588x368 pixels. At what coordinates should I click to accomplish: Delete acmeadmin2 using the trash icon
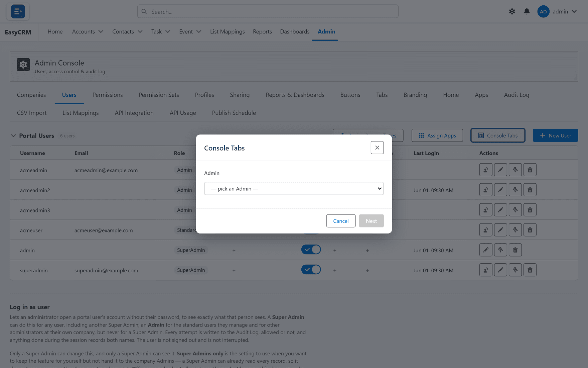click(x=530, y=190)
